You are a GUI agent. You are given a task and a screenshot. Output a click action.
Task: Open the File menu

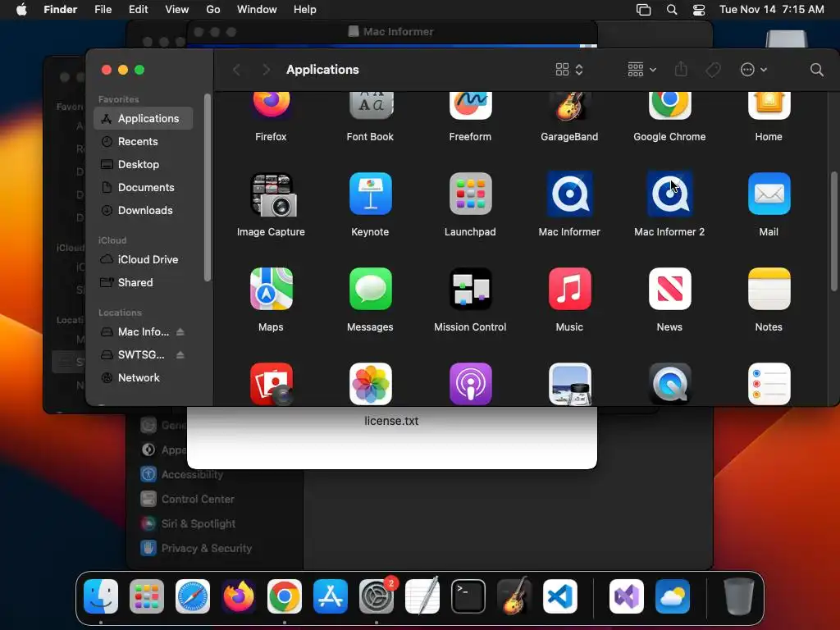pos(103,10)
